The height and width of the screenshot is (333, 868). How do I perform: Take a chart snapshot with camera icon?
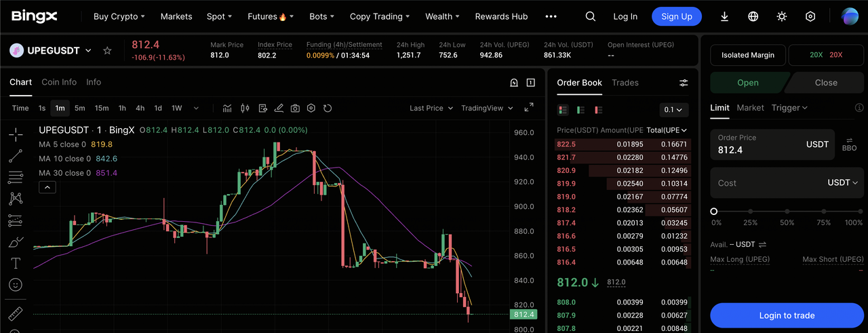[295, 108]
